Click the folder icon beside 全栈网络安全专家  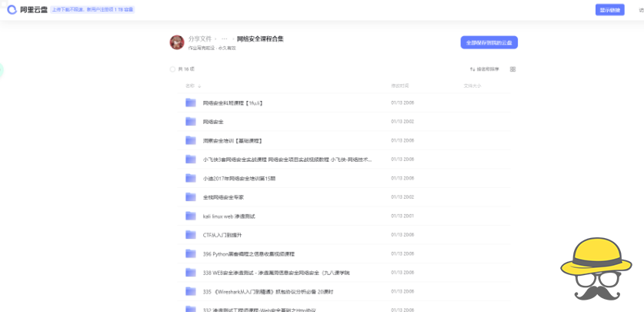pos(191,197)
